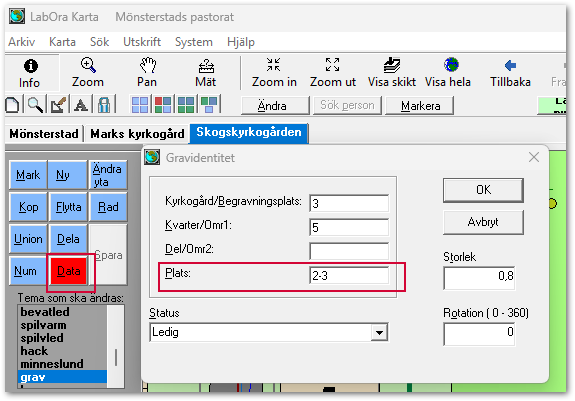Viewport: 575px width, 401px height.
Task: Toggle the red Data button
Action: 69,271
